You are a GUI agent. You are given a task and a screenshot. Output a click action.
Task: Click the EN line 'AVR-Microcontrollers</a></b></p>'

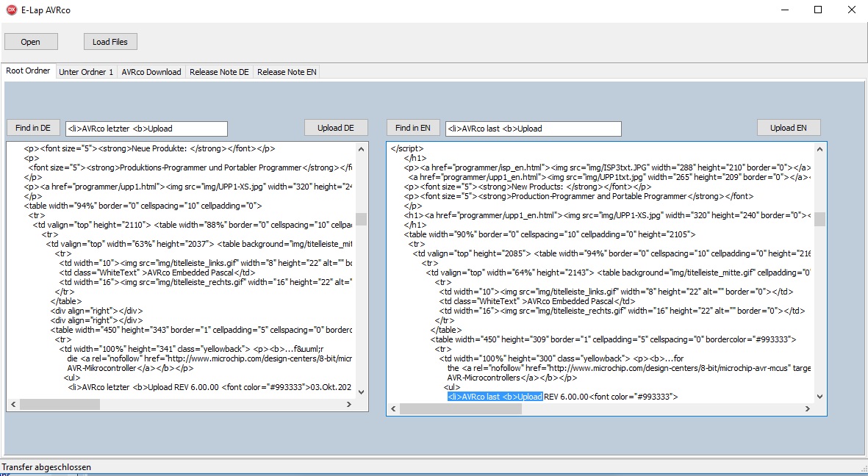512,378
